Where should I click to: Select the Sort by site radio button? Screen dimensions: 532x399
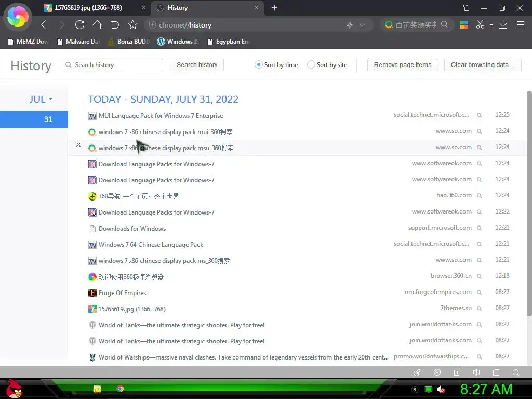tap(311, 64)
